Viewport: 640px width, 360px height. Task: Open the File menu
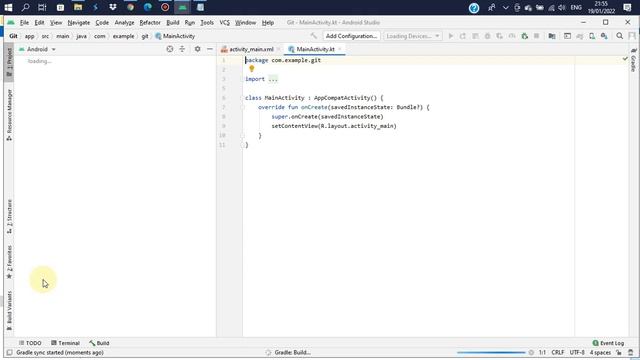[x=24, y=22]
